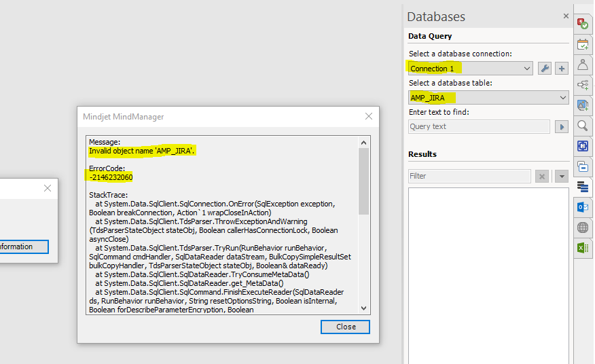Open the Search side tab
This screenshot has width=595, height=364.
pyautogui.click(x=583, y=126)
